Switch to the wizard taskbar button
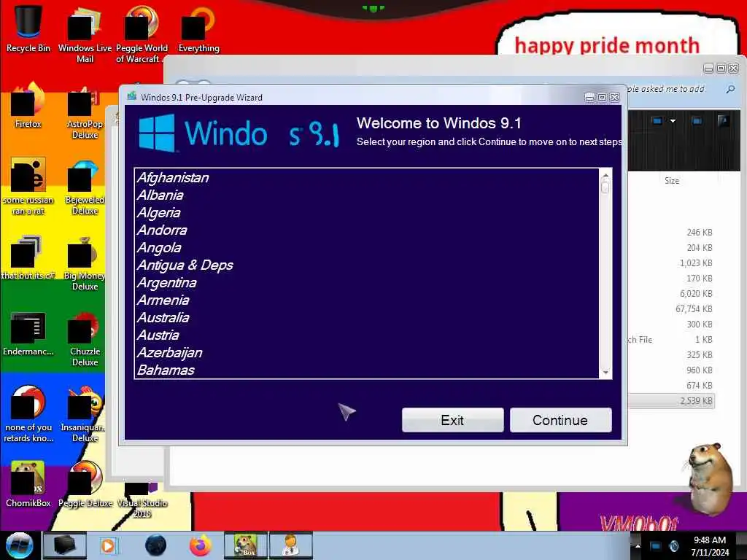The height and width of the screenshot is (560, 747). pos(290,545)
